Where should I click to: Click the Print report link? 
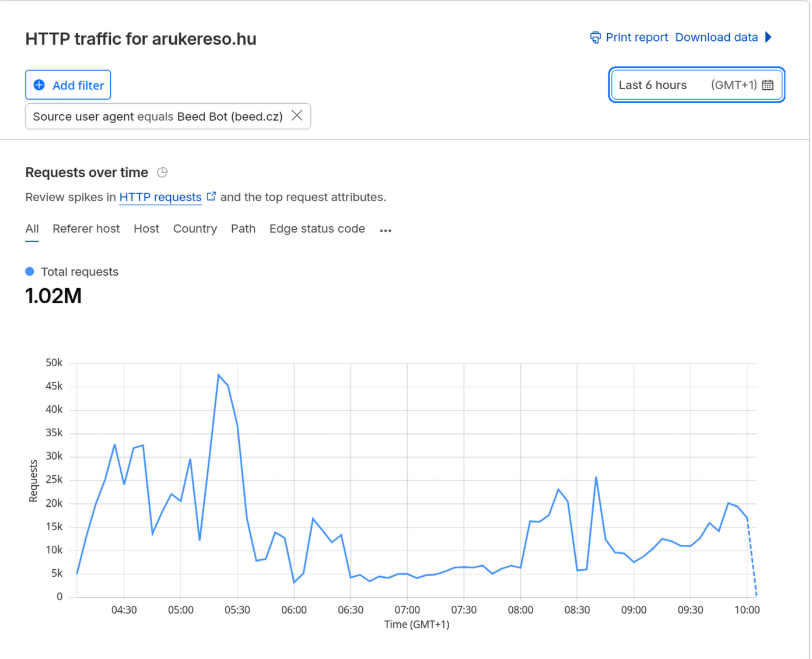pos(636,37)
